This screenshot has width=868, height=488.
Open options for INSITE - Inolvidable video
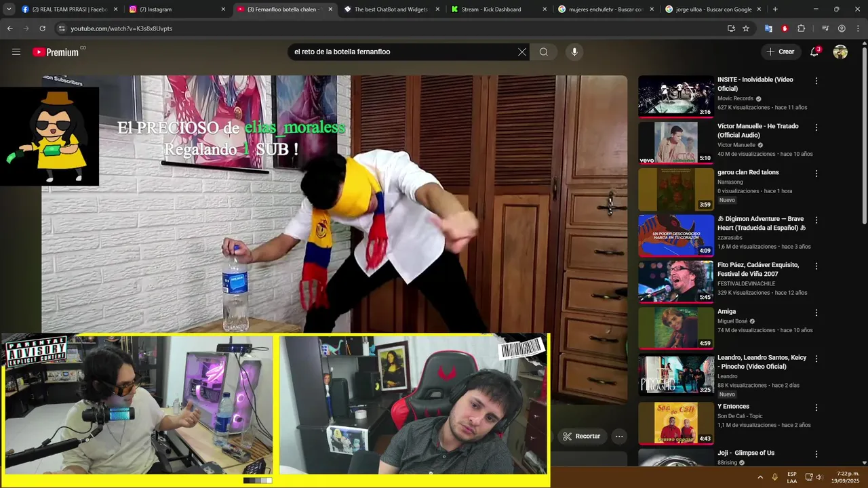click(816, 81)
